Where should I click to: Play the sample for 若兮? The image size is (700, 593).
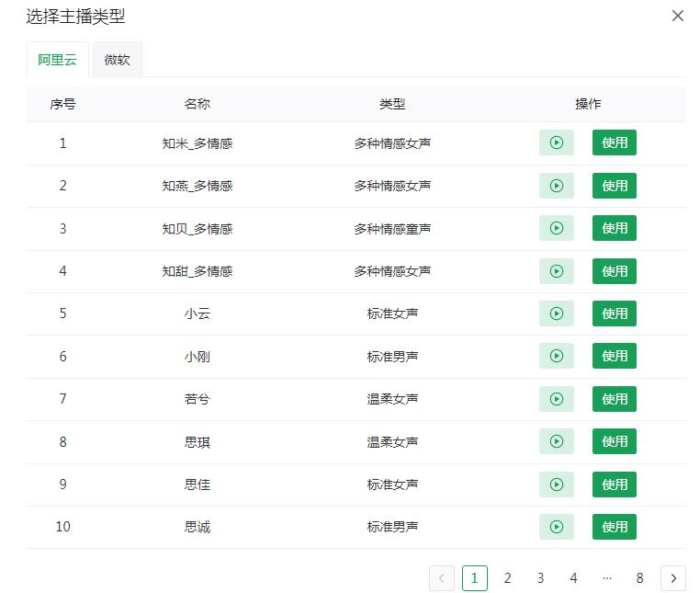[557, 399]
